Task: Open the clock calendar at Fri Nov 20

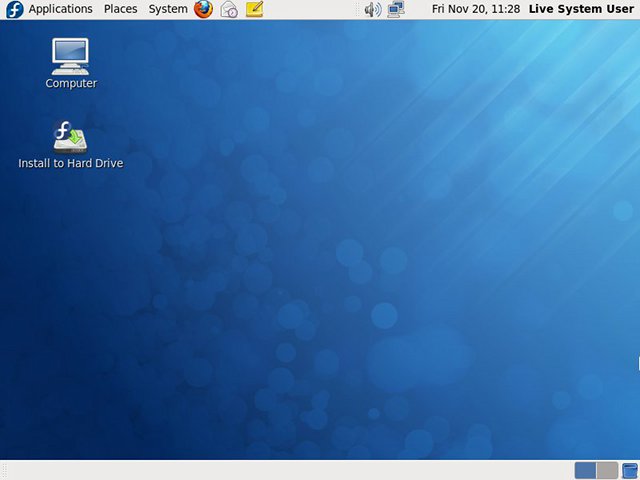Action: click(476, 9)
